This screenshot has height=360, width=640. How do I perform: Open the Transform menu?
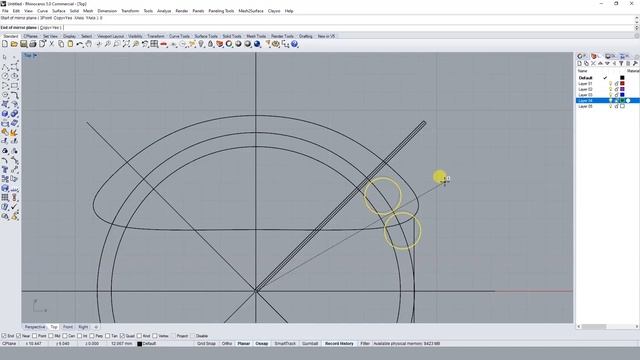pos(130,11)
